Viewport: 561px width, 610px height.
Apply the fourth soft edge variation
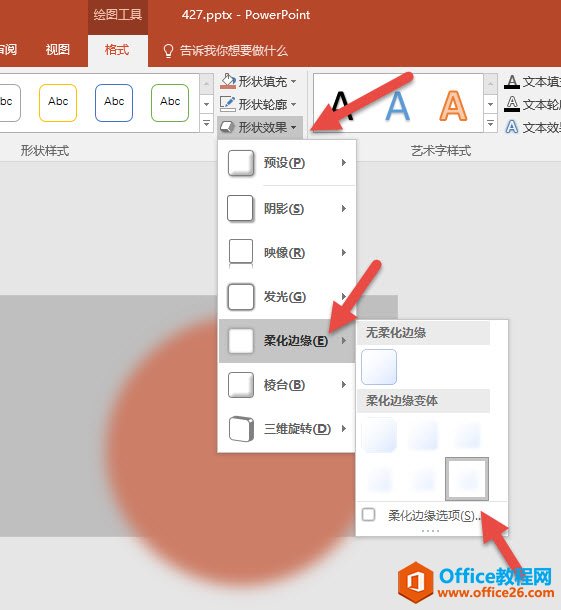379,479
